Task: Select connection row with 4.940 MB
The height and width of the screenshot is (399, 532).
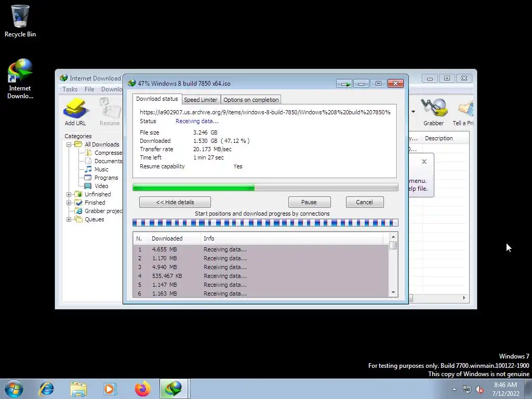Action: (261, 267)
